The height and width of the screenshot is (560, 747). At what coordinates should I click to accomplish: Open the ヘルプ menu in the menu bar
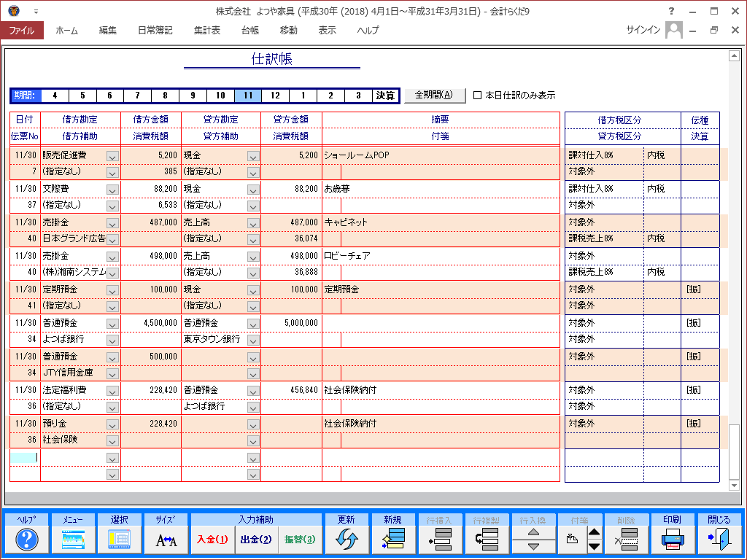(x=368, y=30)
